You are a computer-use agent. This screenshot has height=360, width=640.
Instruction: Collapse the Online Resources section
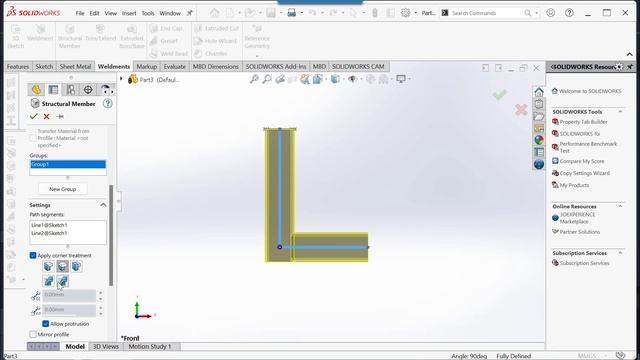pyautogui.click(x=620, y=206)
